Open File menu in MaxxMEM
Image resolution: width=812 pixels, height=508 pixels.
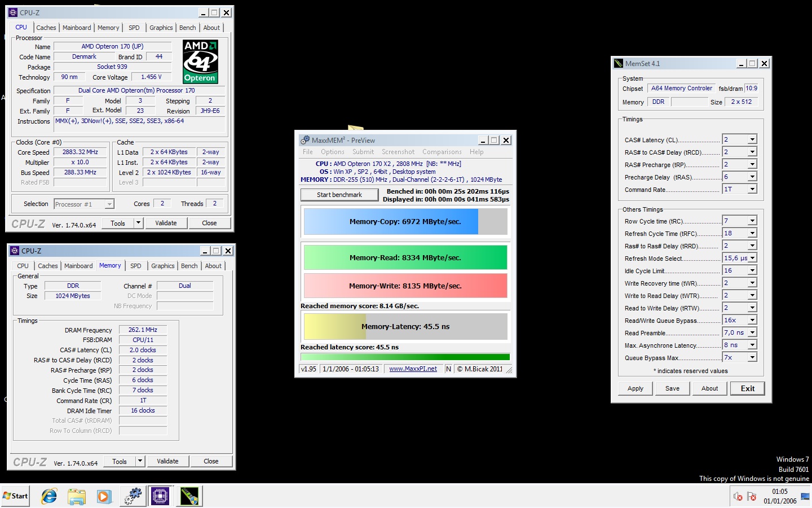pos(308,152)
